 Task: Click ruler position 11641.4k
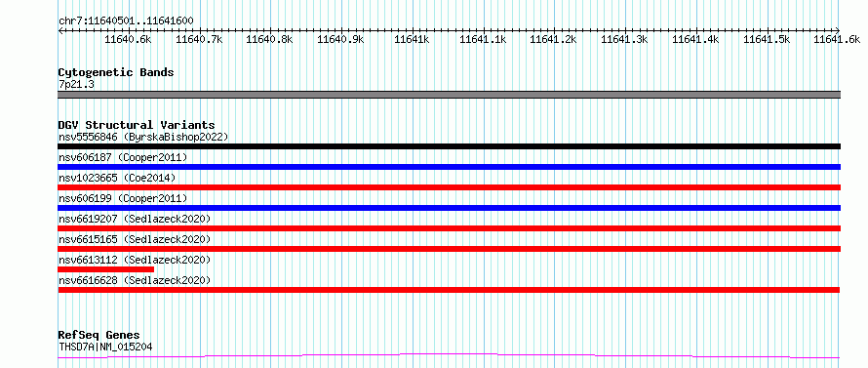point(695,39)
